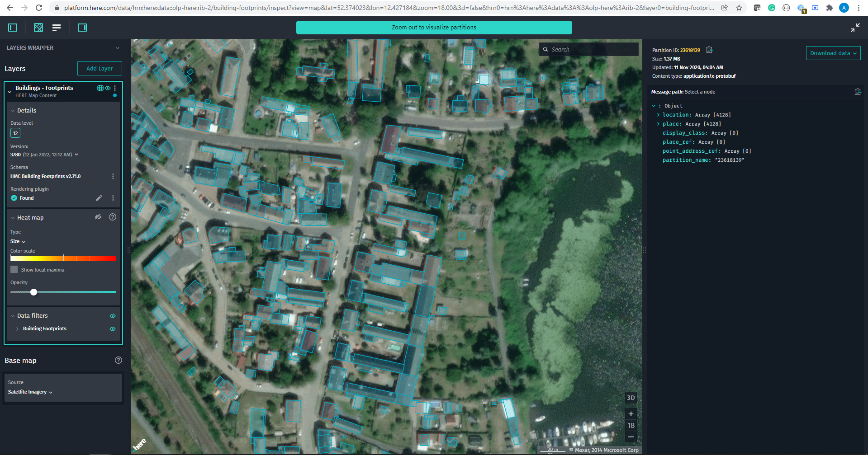Open the Chrome three-dot menu

pyautogui.click(x=859, y=8)
